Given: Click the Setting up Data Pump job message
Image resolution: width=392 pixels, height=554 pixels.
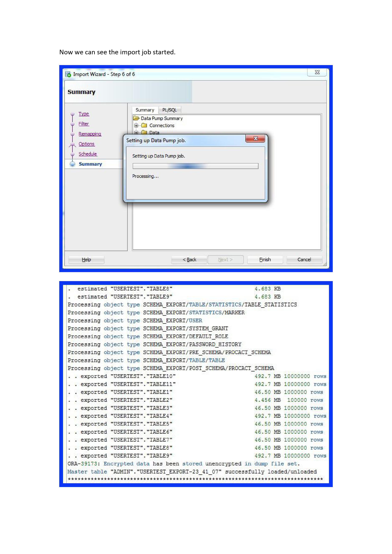Looking at the screenshot, I should (x=159, y=156).
